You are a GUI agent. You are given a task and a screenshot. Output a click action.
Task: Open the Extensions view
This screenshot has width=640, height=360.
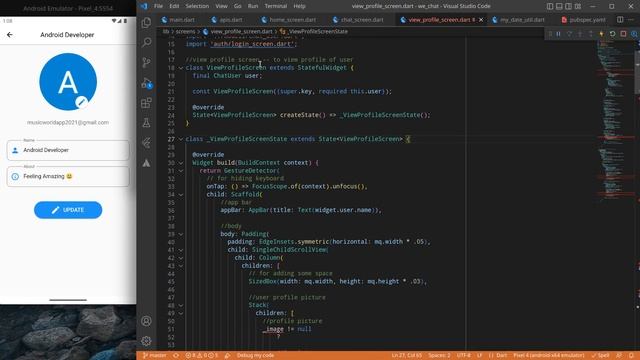[x=146, y=103]
